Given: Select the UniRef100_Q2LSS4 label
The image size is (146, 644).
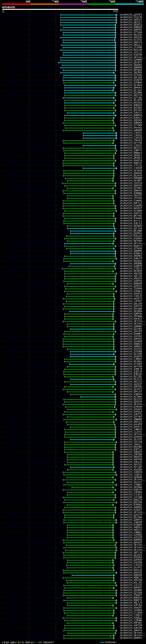Looking at the screenshot, I should pos(131,228).
